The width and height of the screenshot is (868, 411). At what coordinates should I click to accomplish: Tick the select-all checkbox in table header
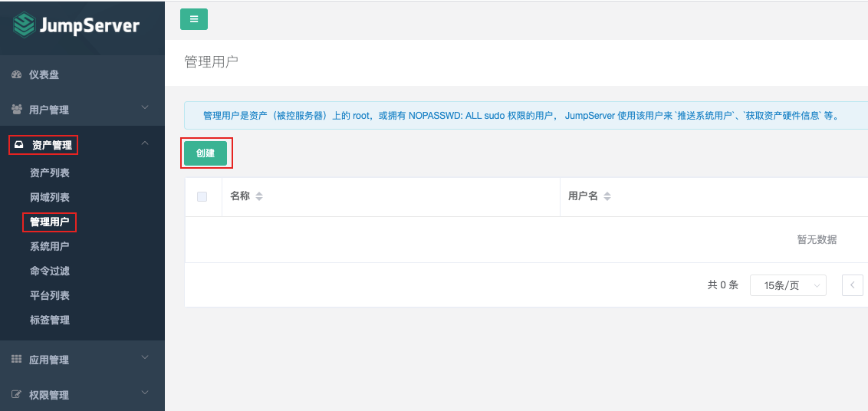click(202, 196)
